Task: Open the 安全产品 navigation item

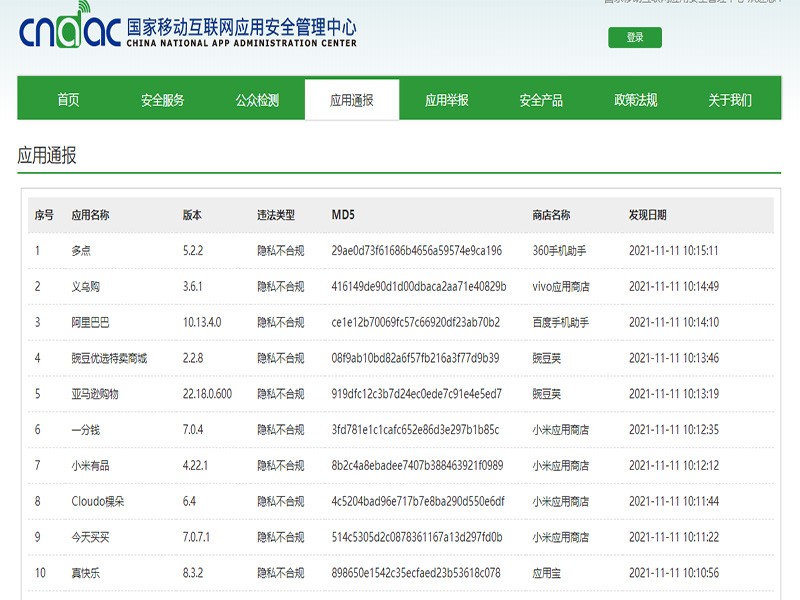Action: click(x=541, y=100)
